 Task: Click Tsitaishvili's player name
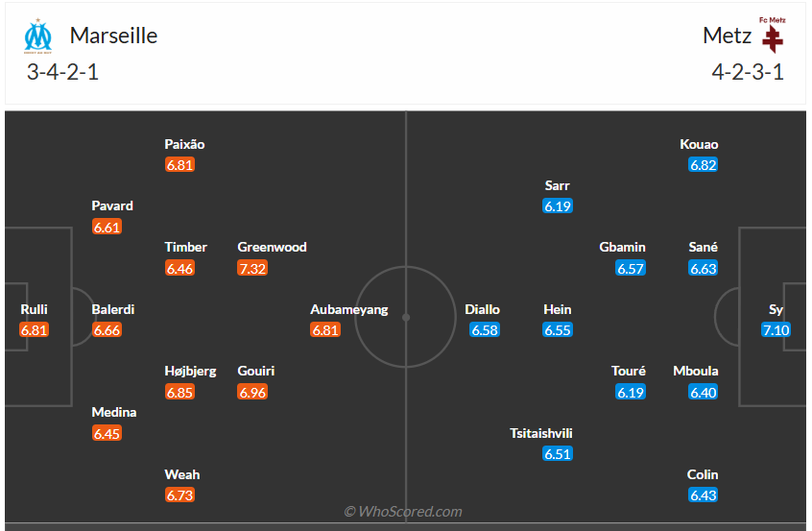click(x=541, y=433)
